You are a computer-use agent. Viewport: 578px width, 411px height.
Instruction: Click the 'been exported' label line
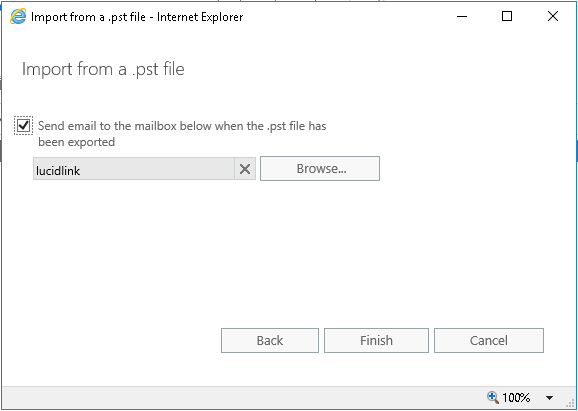[x=77, y=142]
